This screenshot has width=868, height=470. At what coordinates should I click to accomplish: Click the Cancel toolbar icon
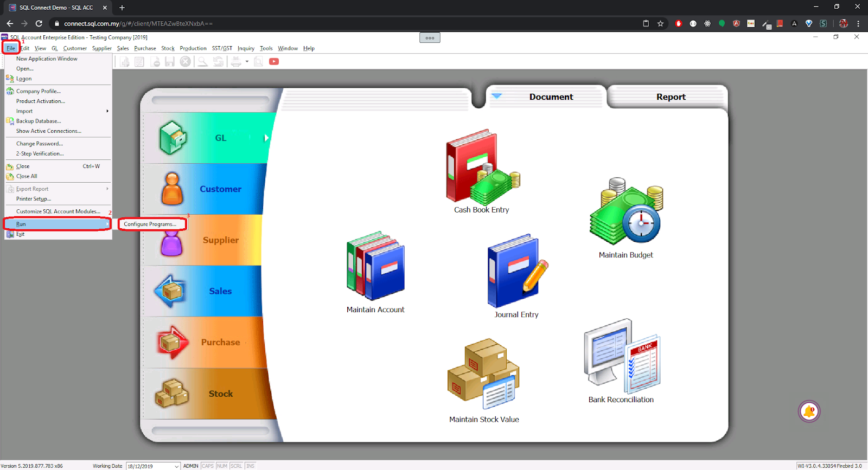pos(186,62)
